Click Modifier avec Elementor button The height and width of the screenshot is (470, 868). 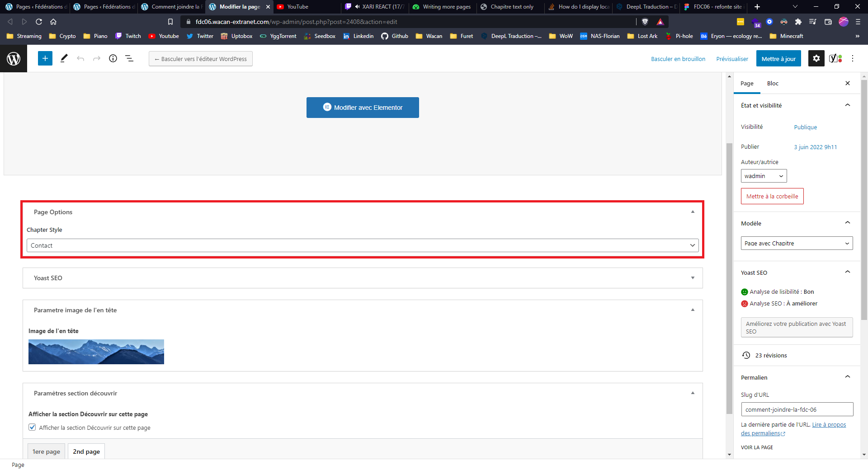[x=363, y=108]
